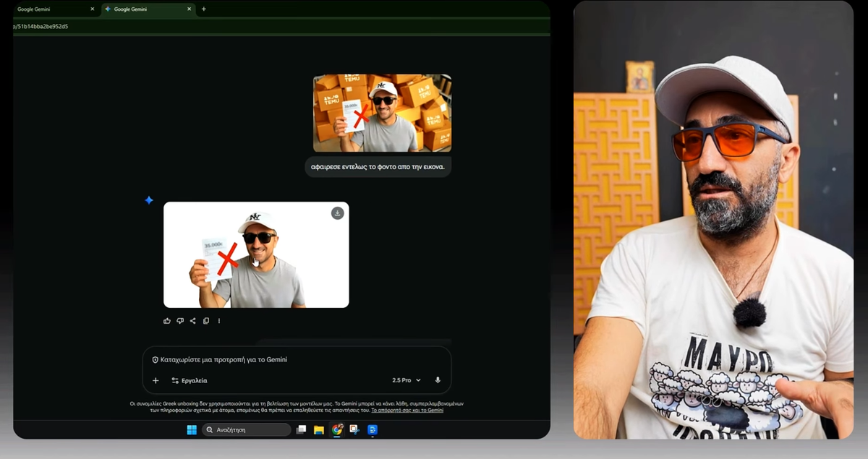This screenshot has width=868, height=459.
Task: Click the Chrome icon on the taskbar
Action: [337, 429]
